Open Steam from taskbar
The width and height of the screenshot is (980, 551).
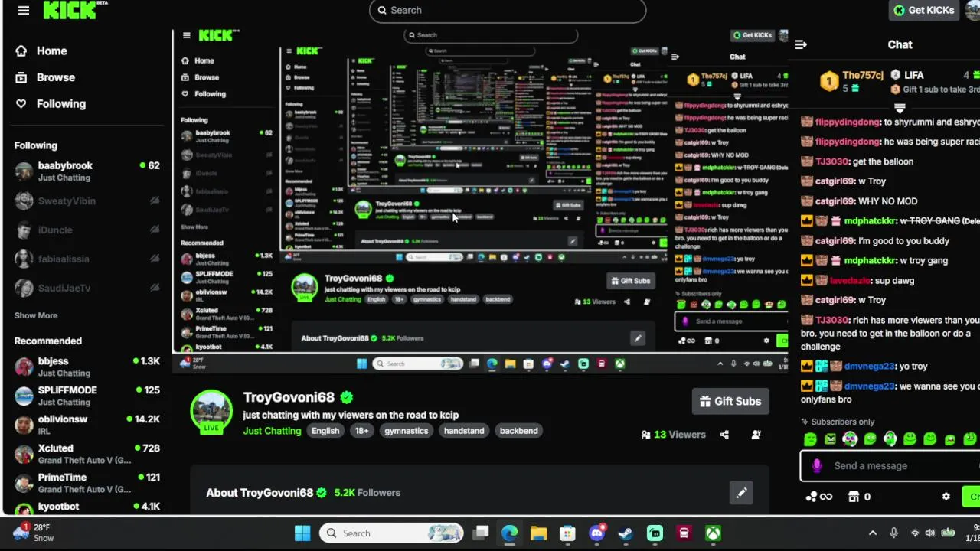(x=626, y=533)
